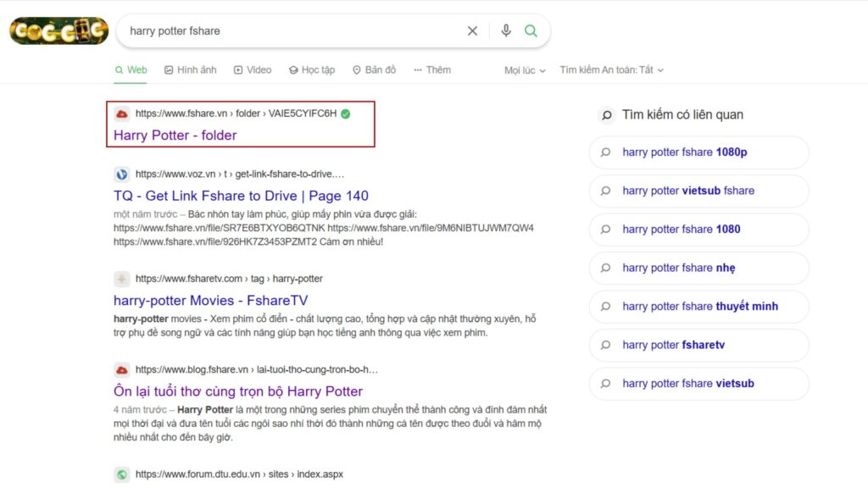Click the www.fshare.vn folder URL breadcrumb
Screen dimensions: 868x488
236,114
